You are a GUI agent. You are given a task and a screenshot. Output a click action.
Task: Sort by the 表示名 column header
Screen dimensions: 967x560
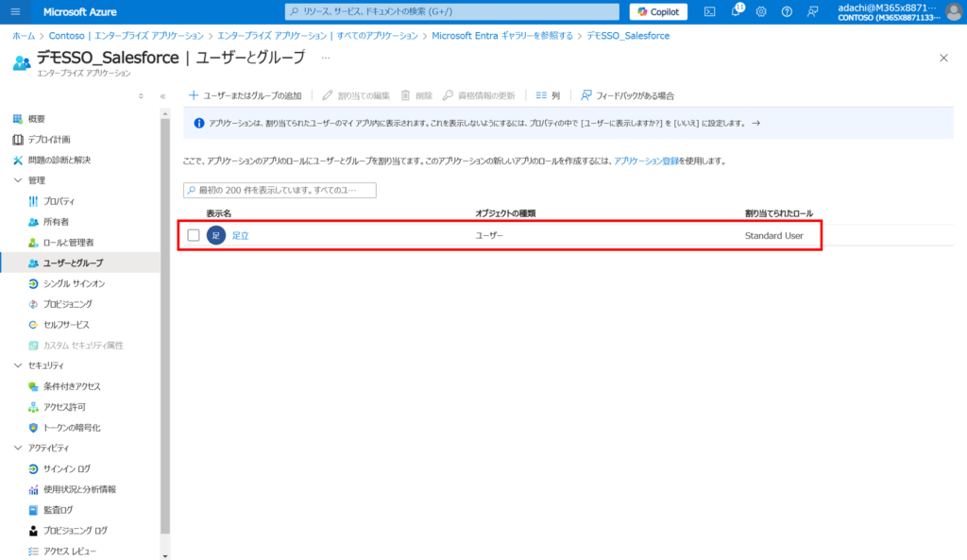[219, 213]
